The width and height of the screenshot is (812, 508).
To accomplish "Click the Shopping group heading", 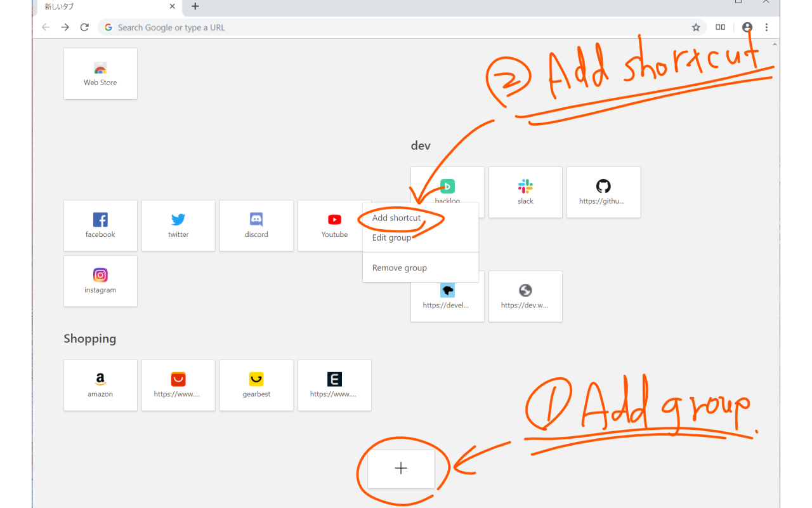I will [90, 338].
